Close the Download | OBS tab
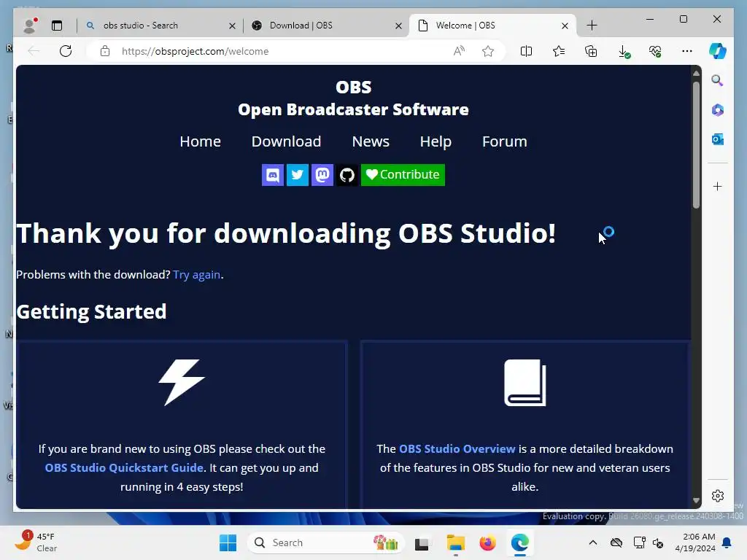This screenshot has width=747, height=560. pos(398,26)
